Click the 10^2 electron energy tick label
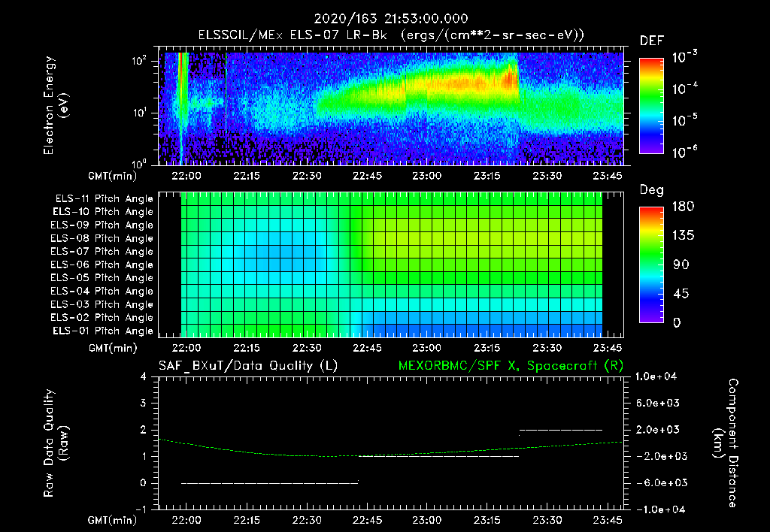770x532 pixels. [139, 61]
